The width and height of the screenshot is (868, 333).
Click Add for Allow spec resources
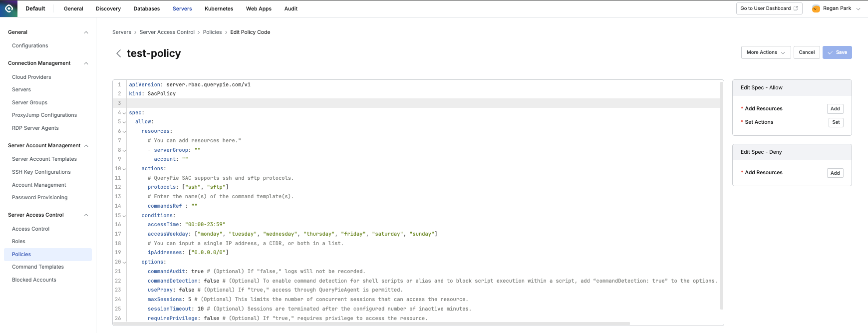[x=835, y=109]
